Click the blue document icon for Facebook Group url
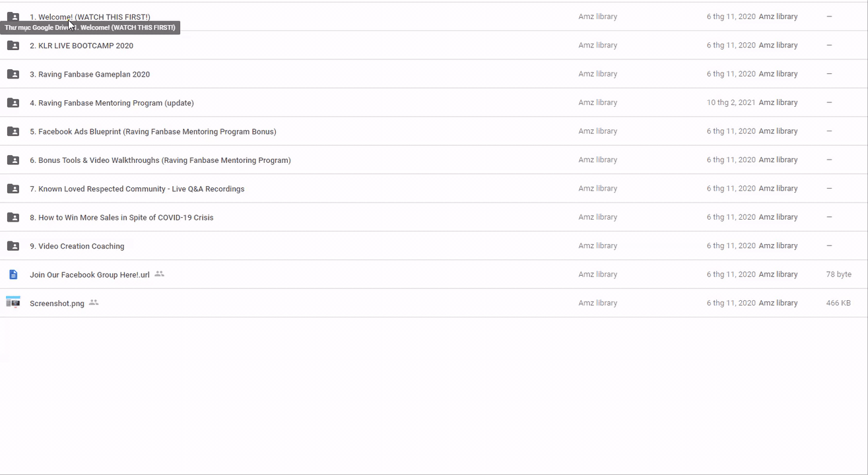This screenshot has width=868, height=475. (x=13, y=274)
